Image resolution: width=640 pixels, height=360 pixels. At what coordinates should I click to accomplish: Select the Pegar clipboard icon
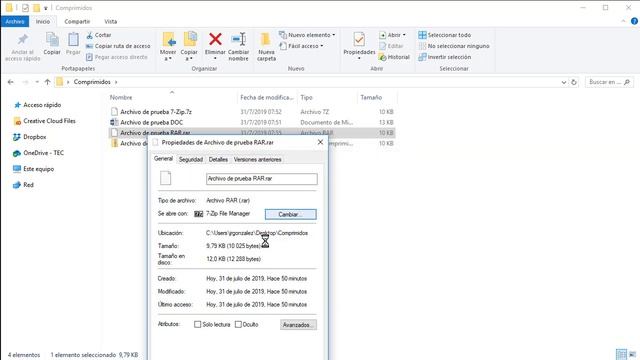pyautogui.click(x=73, y=44)
